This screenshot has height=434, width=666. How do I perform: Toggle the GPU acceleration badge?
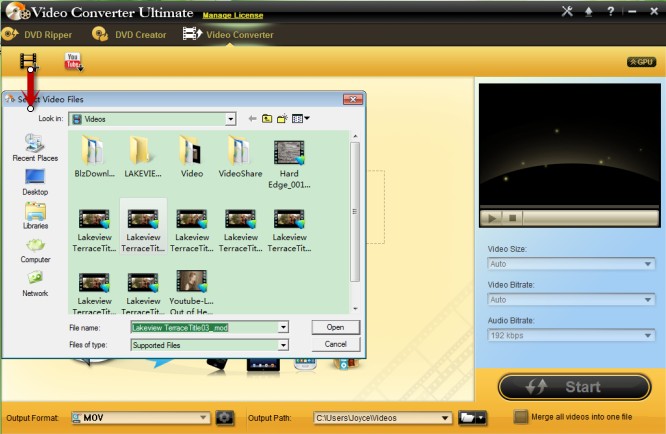pyautogui.click(x=641, y=62)
